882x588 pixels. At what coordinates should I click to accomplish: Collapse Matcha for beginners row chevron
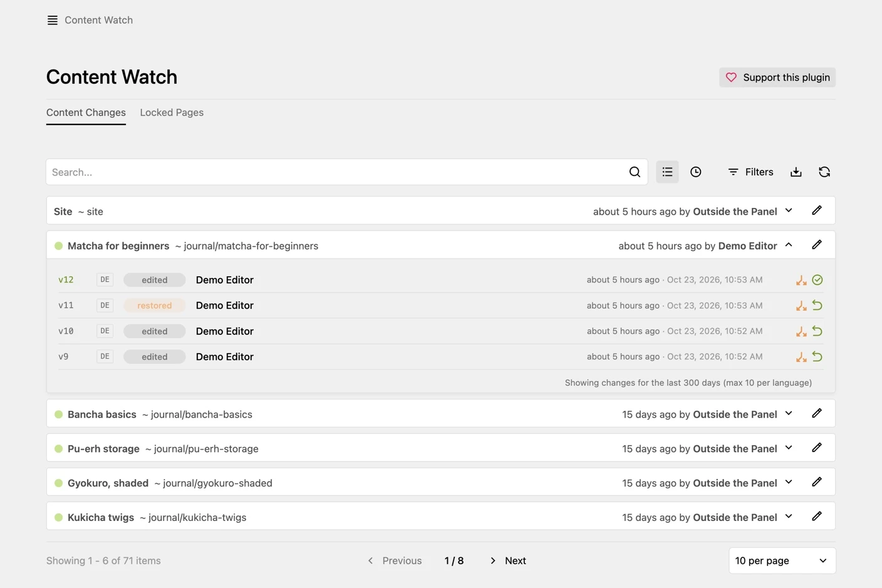(789, 245)
